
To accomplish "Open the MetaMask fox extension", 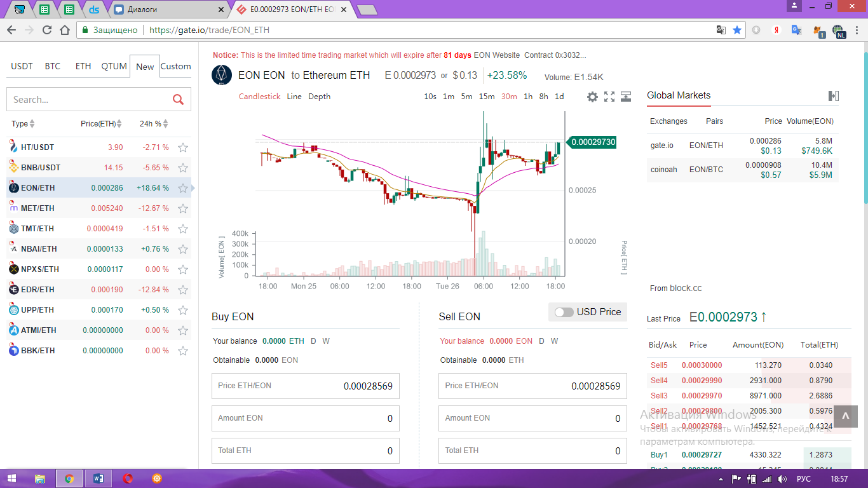I will (817, 30).
